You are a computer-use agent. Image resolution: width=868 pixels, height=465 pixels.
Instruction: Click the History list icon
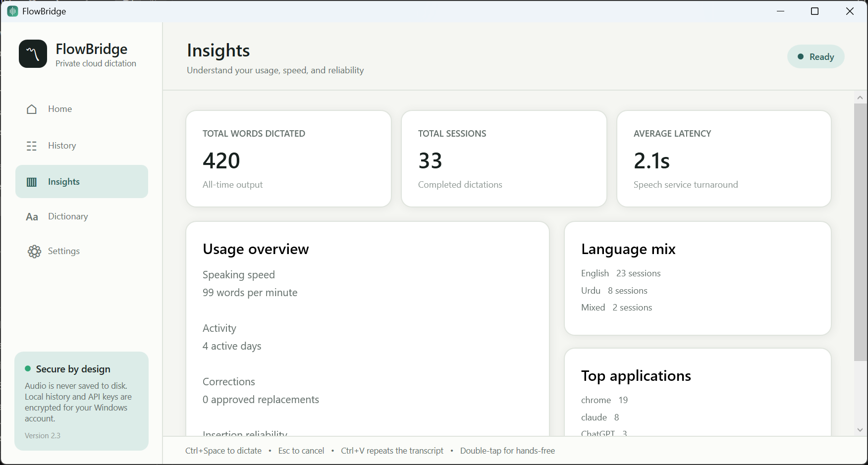point(32,146)
